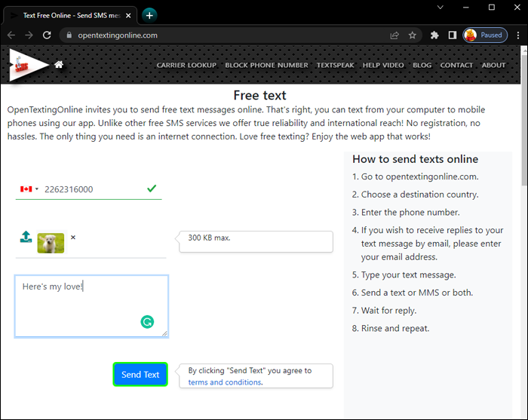Select the Text Free Online tab

[70, 16]
